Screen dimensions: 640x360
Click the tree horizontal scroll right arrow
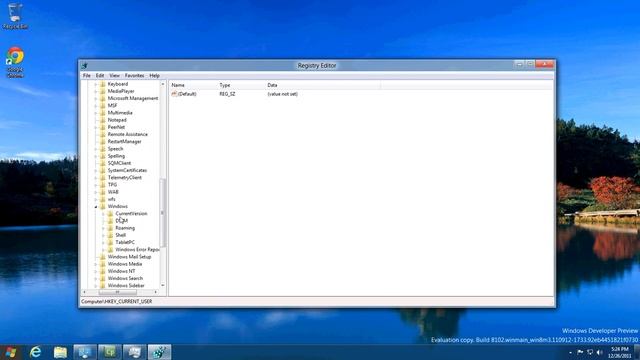(x=156, y=292)
